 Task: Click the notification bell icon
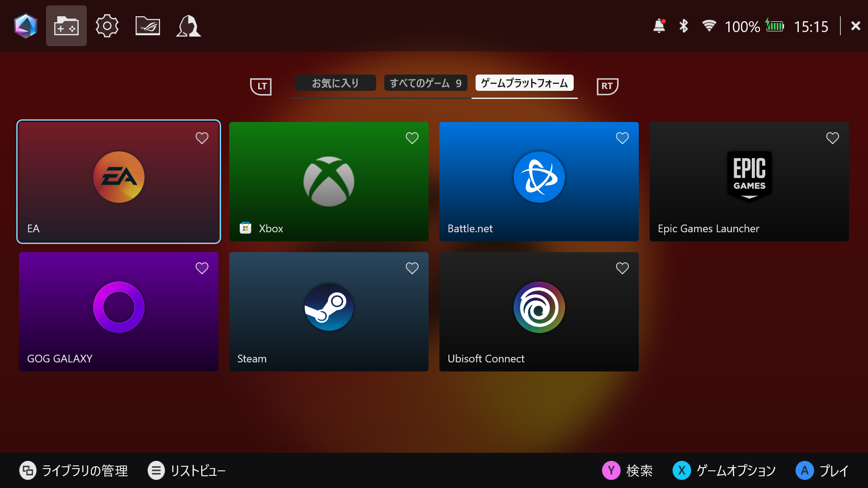pyautogui.click(x=659, y=26)
